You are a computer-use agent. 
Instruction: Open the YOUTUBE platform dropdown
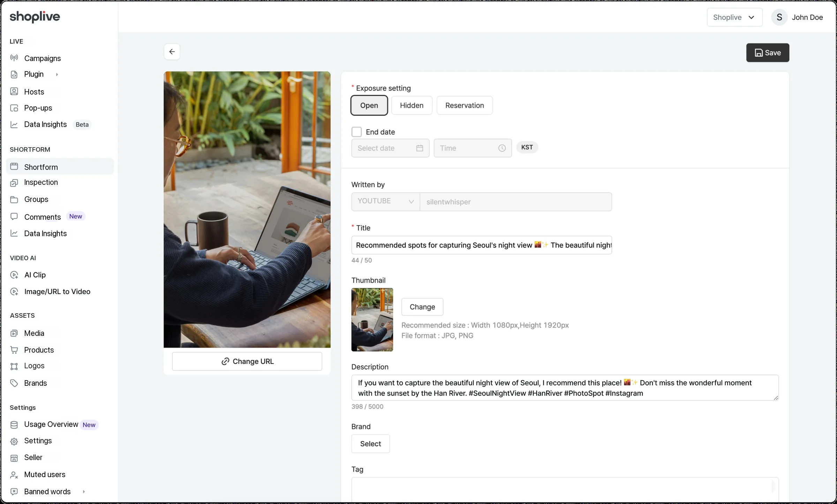click(x=386, y=202)
